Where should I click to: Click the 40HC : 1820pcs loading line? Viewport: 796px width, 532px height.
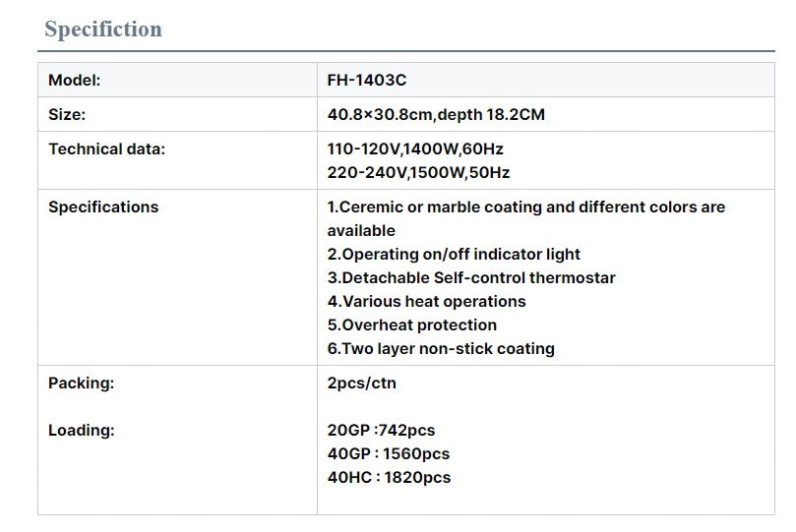(x=389, y=477)
